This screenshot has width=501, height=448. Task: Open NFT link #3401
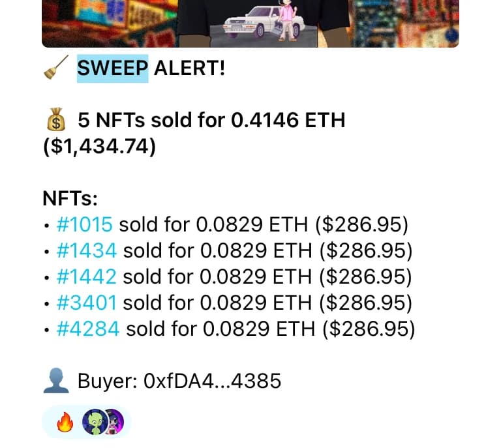[87, 303]
